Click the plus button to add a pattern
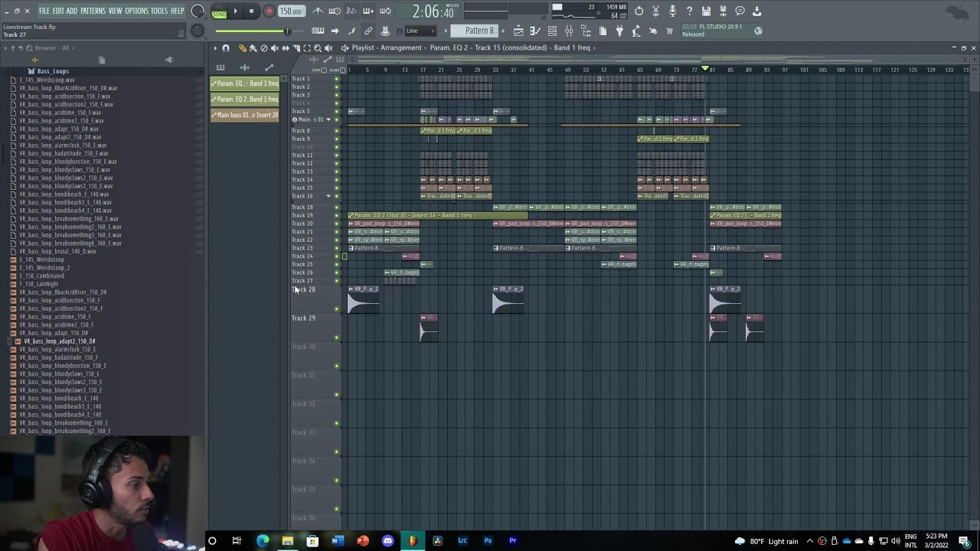The image size is (980, 551). coord(503,31)
